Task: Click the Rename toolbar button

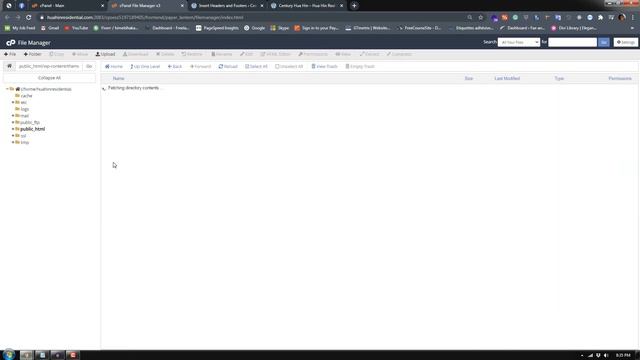Action: click(222, 54)
